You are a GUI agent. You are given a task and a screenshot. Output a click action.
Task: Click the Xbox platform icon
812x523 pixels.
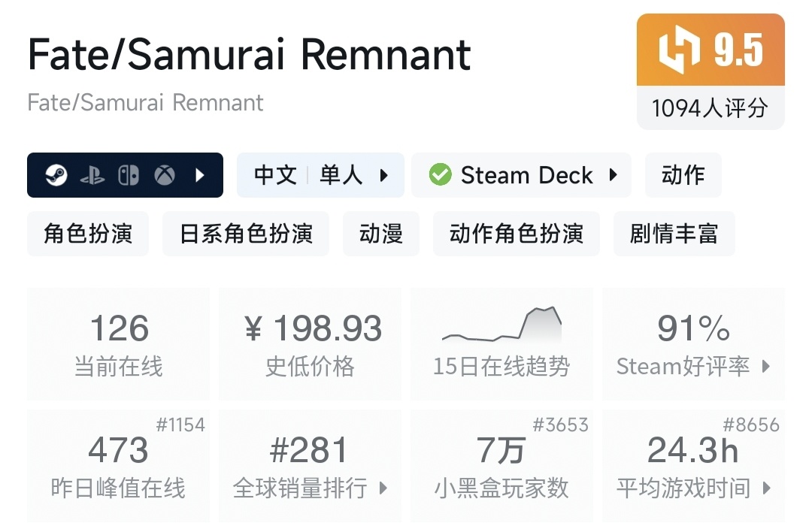coord(165,176)
